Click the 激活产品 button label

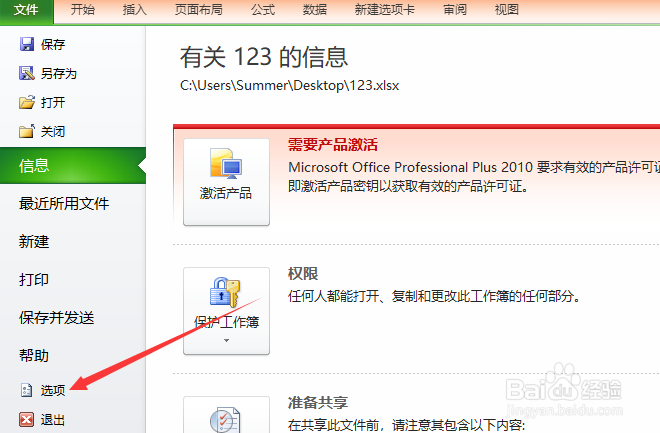tap(226, 193)
